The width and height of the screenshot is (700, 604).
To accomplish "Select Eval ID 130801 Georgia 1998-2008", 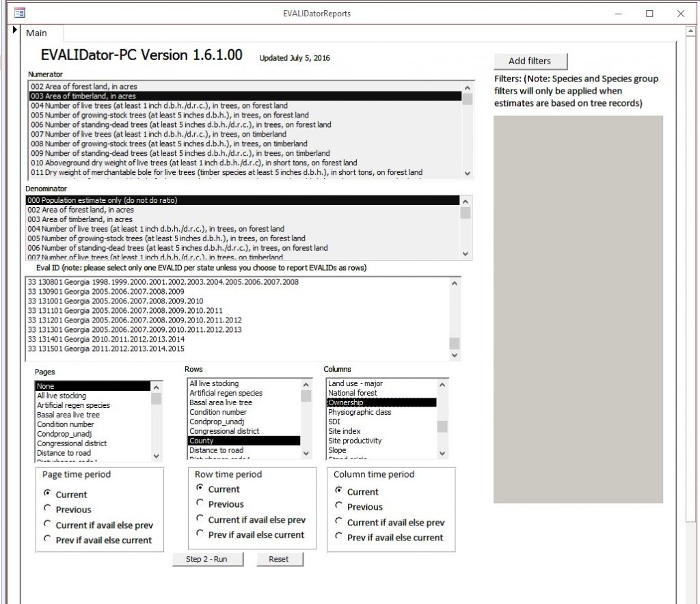I will 237,282.
